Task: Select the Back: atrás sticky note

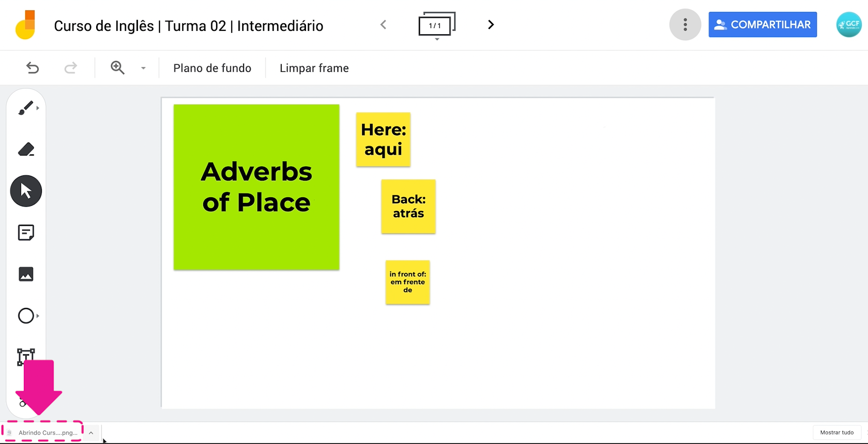Action: point(408,206)
